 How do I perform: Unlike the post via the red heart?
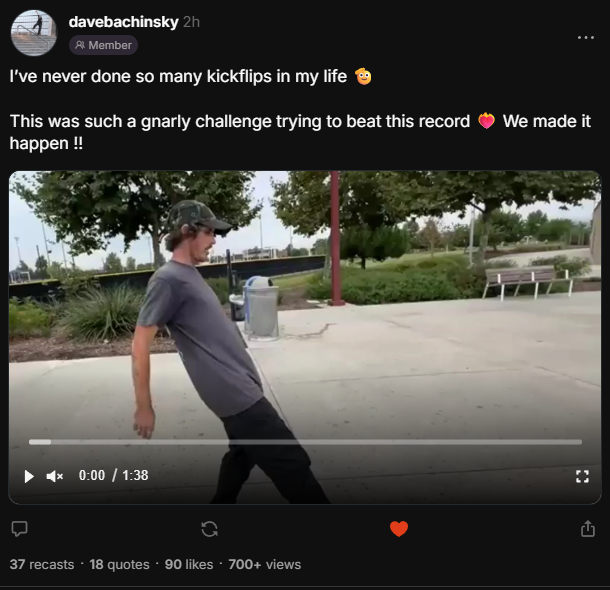coord(399,528)
